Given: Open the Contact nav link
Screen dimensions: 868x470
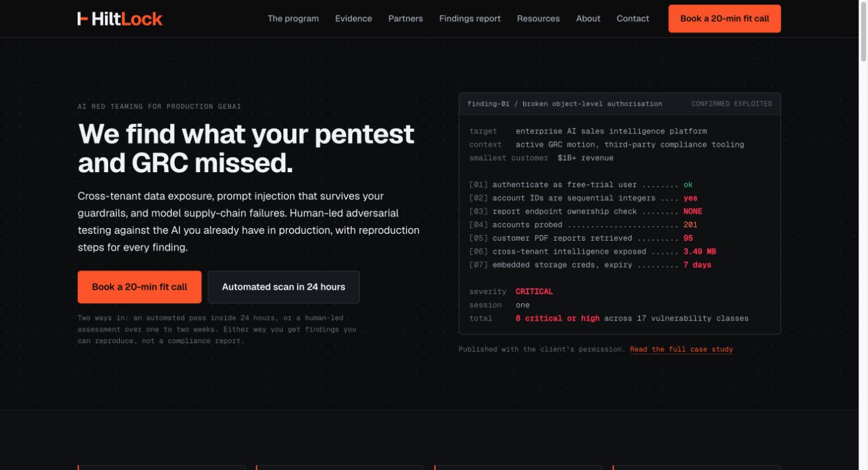Looking at the screenshot, I should 633,19.
